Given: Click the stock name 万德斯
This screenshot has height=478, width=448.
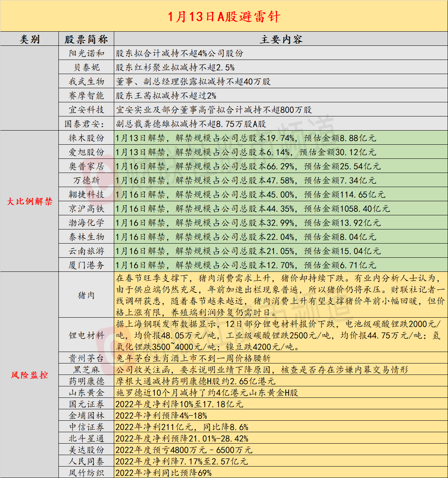Looking at the screenshot, I should point(86,180).
